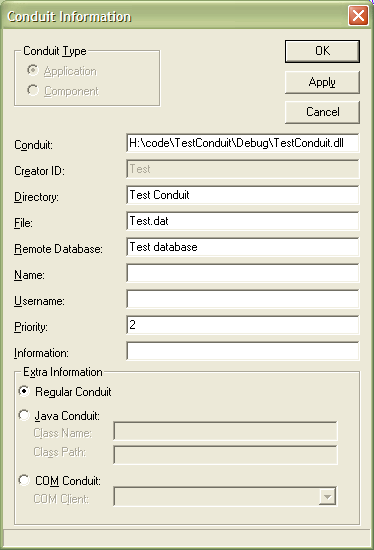The height and width of the screenshot is (550, 374).
Task: Focus the Directory text field
Action: [x=242, y=195]
